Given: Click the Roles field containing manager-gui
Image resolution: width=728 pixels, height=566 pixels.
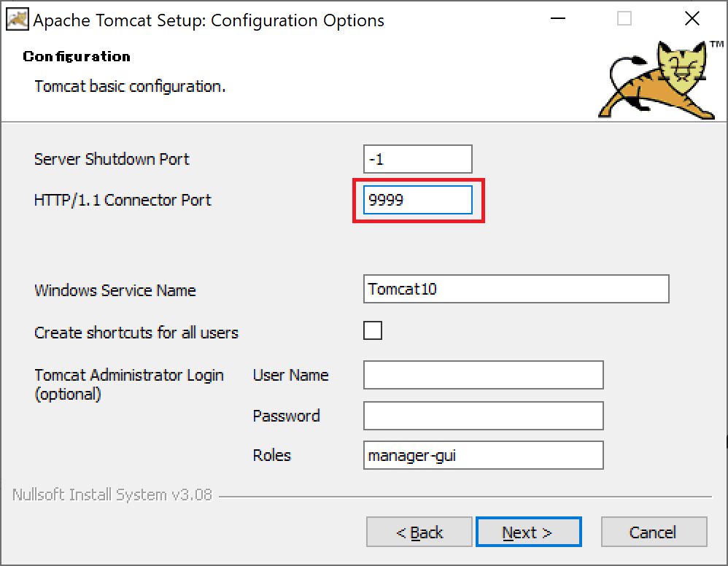Looking at the screenshot, I should tap(483, 455).
